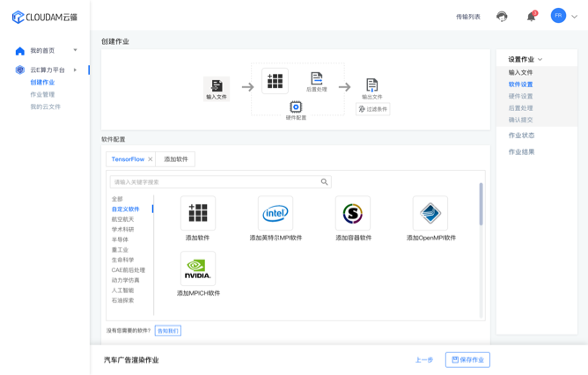Switch to the 添加软件 tab
Viewport: 588px width, 375px height.
tap(175, 159)
